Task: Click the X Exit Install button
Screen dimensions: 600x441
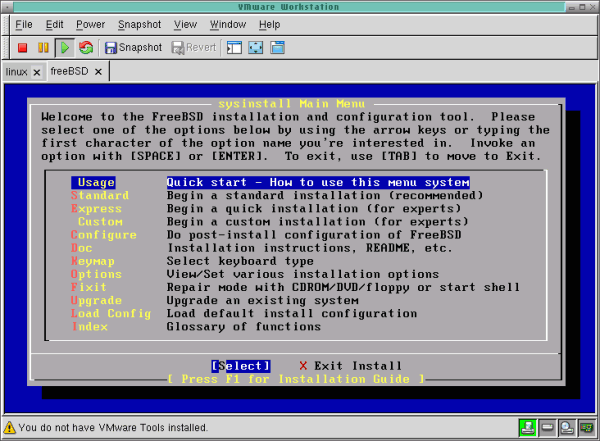Action: [351, 366]
